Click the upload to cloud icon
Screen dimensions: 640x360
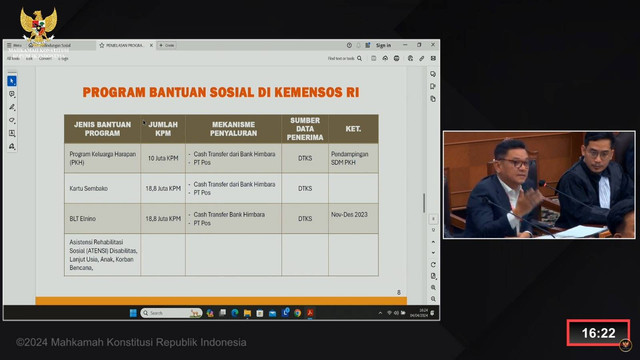(385, 58)
